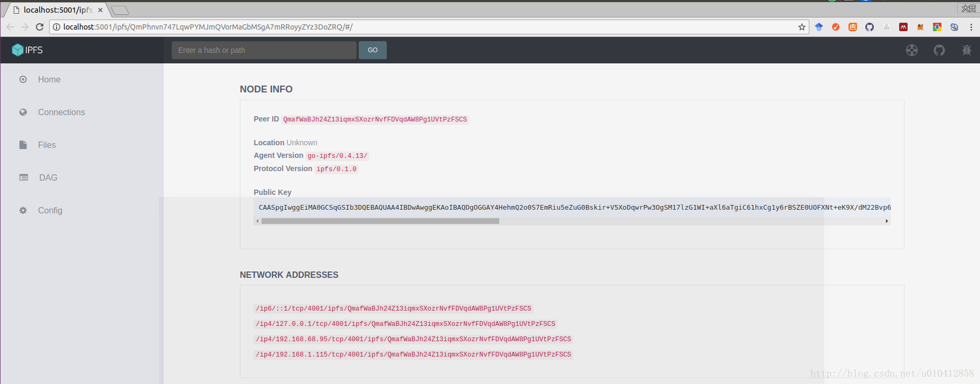This screenshot has height=384, width=980.
Task: Click the Files document icon
Action: 23,145
